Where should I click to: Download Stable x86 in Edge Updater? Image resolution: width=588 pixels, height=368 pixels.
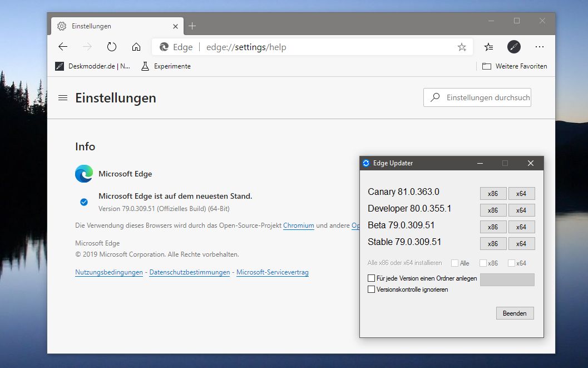pyautogui.click(x=493, y=244)
